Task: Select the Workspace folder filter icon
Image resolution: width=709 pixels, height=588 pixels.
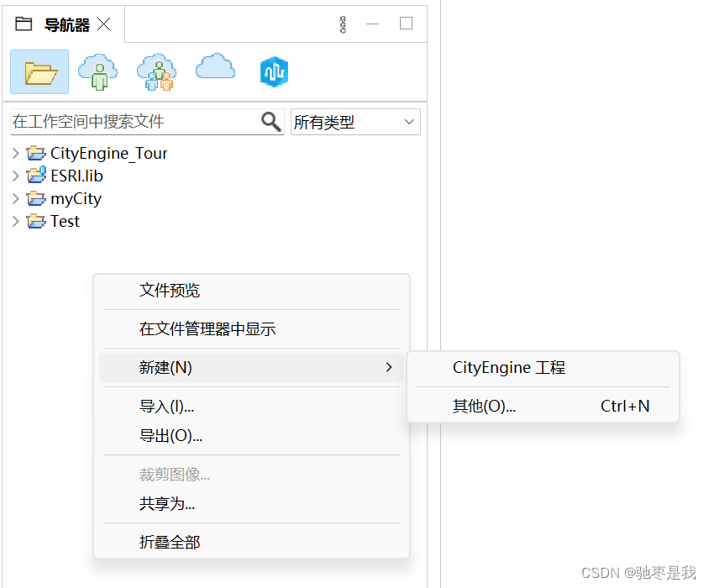Action: [x=39, y=72]
